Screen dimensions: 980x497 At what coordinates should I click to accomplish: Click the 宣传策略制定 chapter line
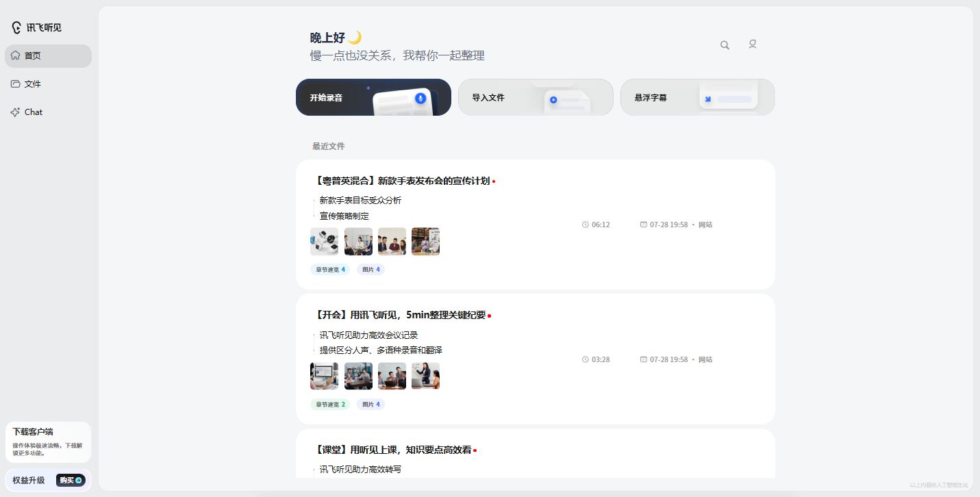pyautogui.click(x=344, y=216)
